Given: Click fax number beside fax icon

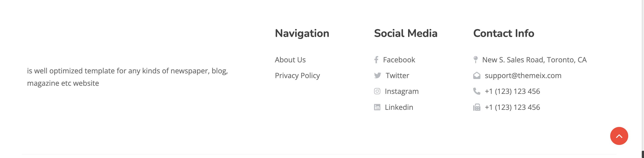Looking at the screenshot, I should tap(512, 107).
